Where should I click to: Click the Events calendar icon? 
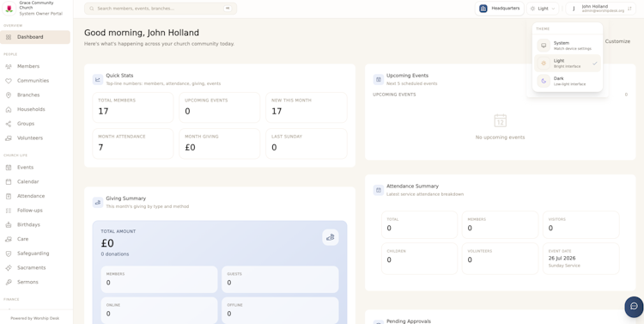coord(9,168)
